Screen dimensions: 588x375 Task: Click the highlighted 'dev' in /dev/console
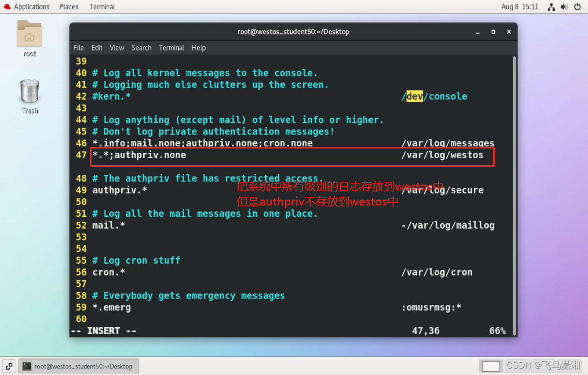click(415, 96)
